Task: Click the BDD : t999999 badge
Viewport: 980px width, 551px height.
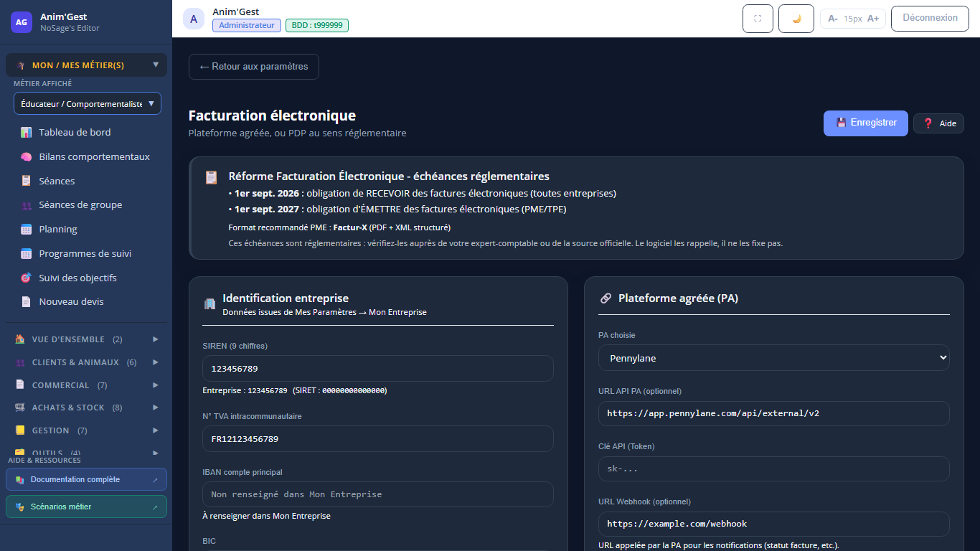Action: click(317, 25)
